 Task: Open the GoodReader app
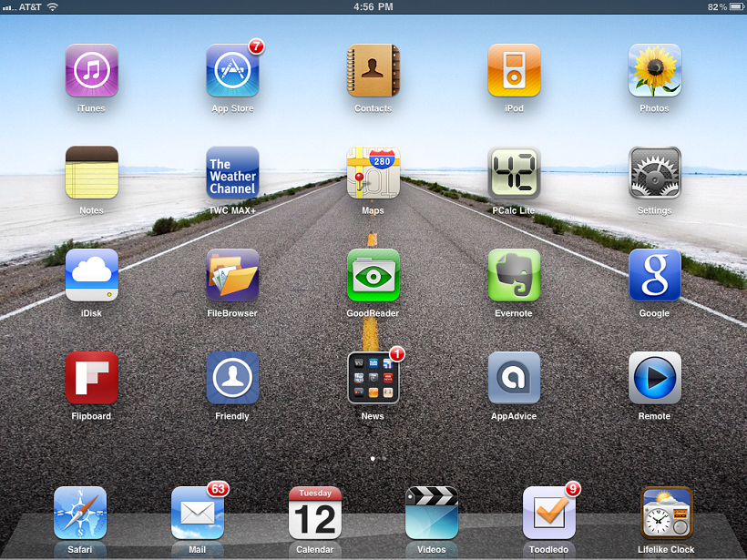[373, 275]
